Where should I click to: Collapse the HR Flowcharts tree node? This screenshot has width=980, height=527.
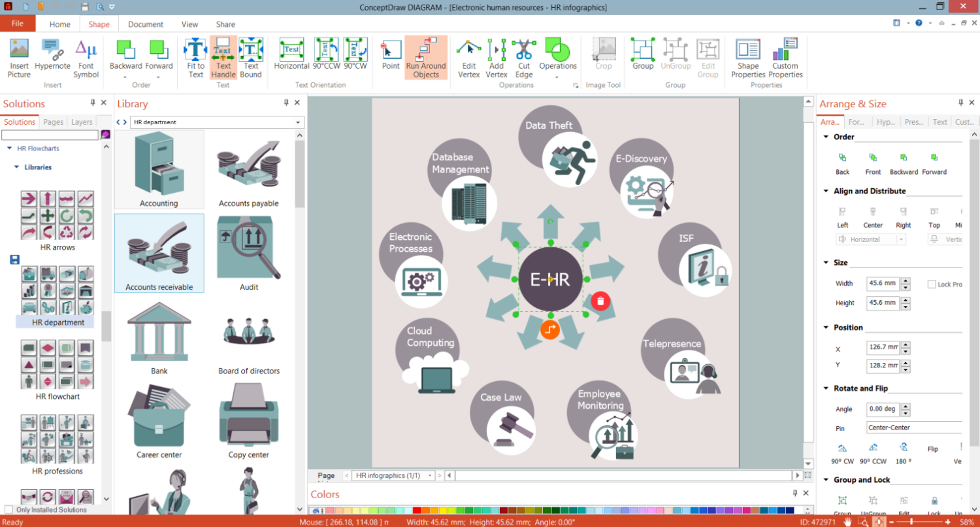click(x=10, y=148)
